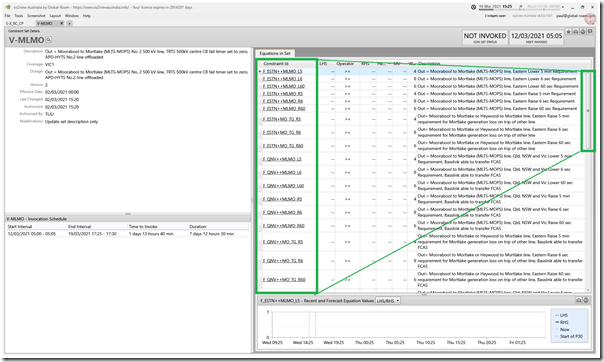Click the favourite star icon in header
This screenshot has height=362, width=604.
point(569,32)
